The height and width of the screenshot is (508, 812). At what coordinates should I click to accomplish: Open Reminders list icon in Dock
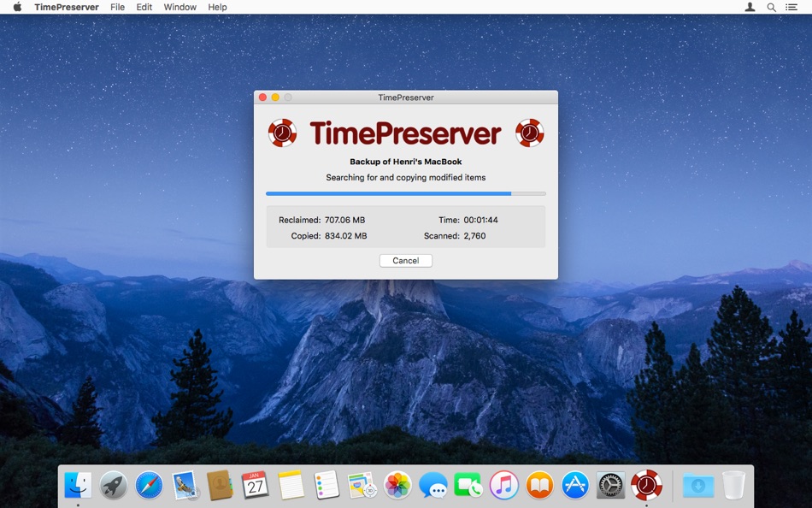click(x=327, y=486)
